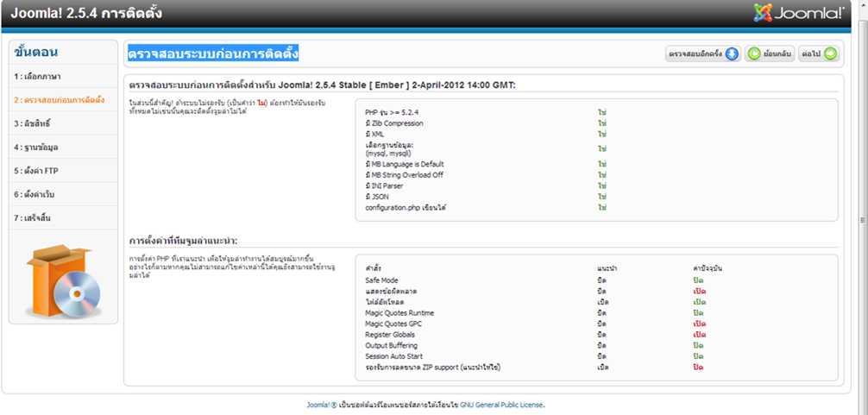Image resolution: width=868 pixels, height=415 pixels.
Task: Click Magic Quotes GPC red current value
Action: click(x=700, y=324)
